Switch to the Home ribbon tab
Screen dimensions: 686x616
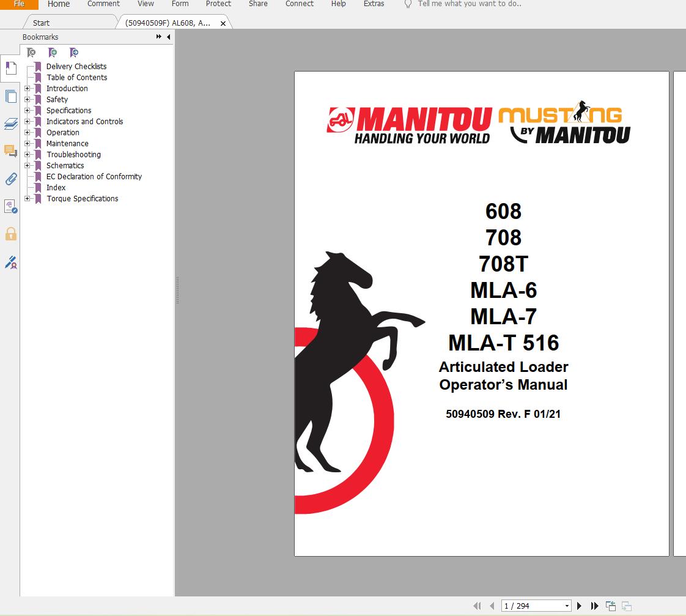pyautogui.click(x=59, y=4)
